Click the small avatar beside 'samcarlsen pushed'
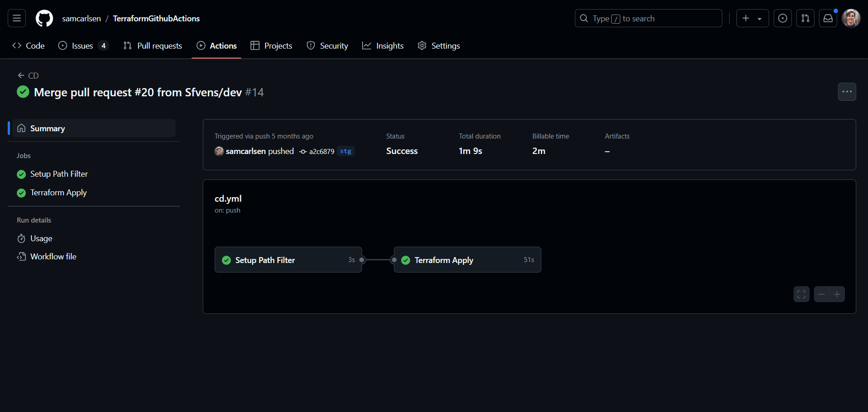 coord(219,151)
